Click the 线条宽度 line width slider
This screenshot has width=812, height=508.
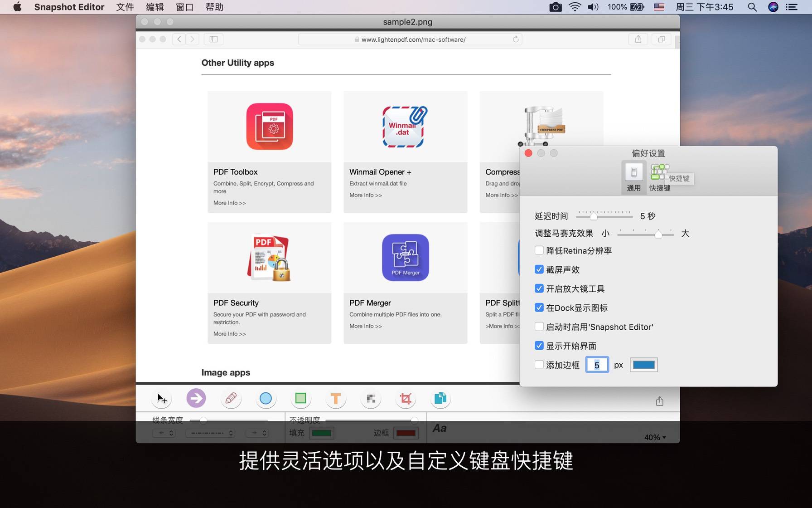229,420
